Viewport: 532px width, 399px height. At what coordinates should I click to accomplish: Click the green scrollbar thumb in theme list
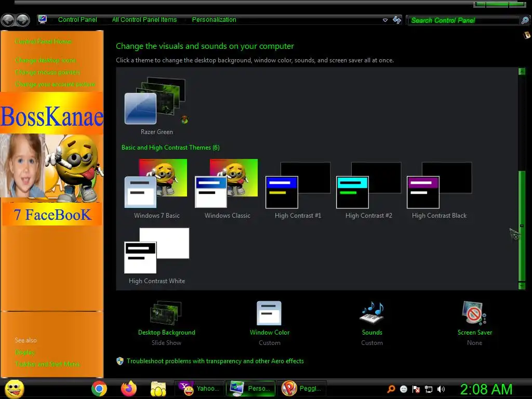522,226
